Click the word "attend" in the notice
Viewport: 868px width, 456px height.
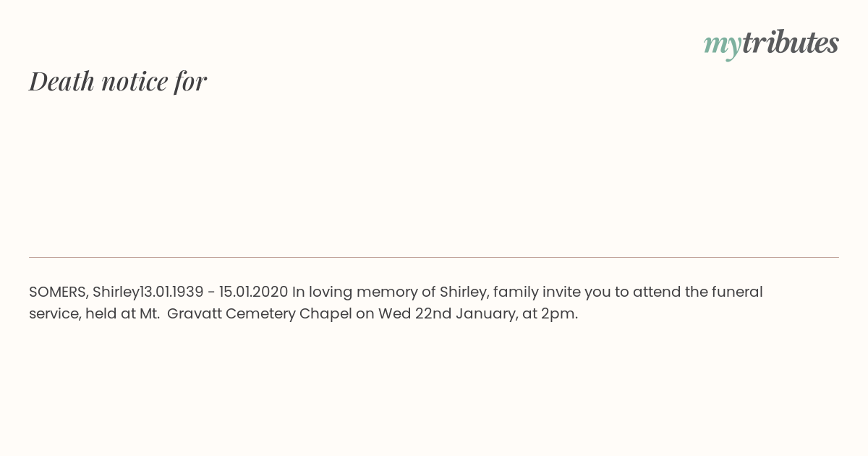tap(654, 292)
